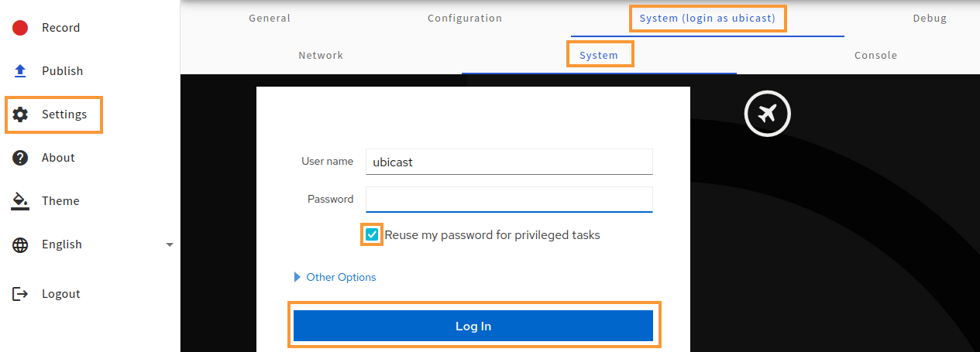980x352 pixels.
Task: Click the Logout exit icon
Action: (x=20, y=294)
